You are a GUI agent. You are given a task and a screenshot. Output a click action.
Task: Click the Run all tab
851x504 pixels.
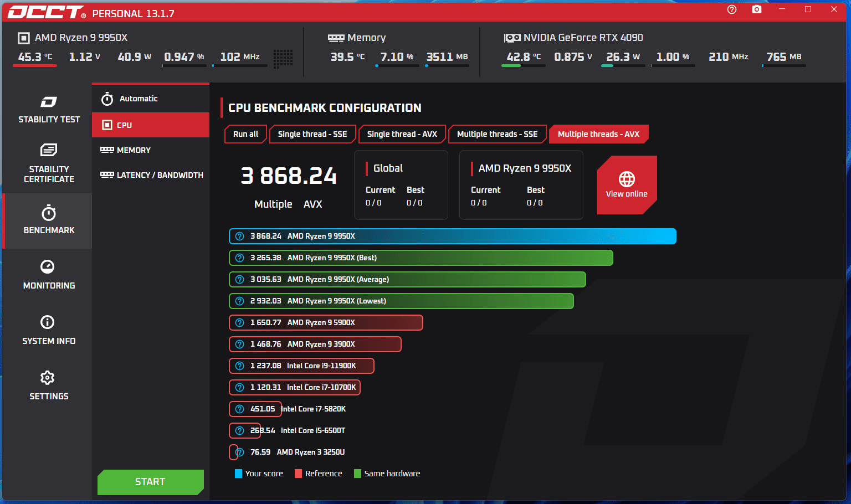tap(245, 134)
